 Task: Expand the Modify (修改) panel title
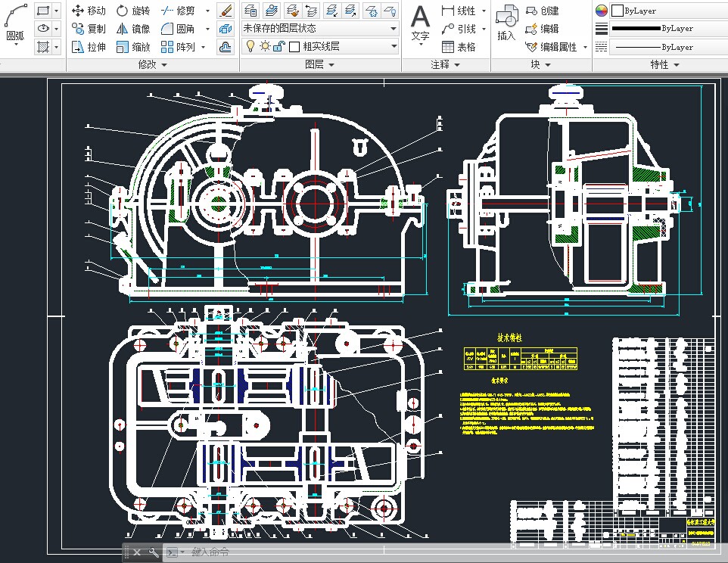pos(152,65)
